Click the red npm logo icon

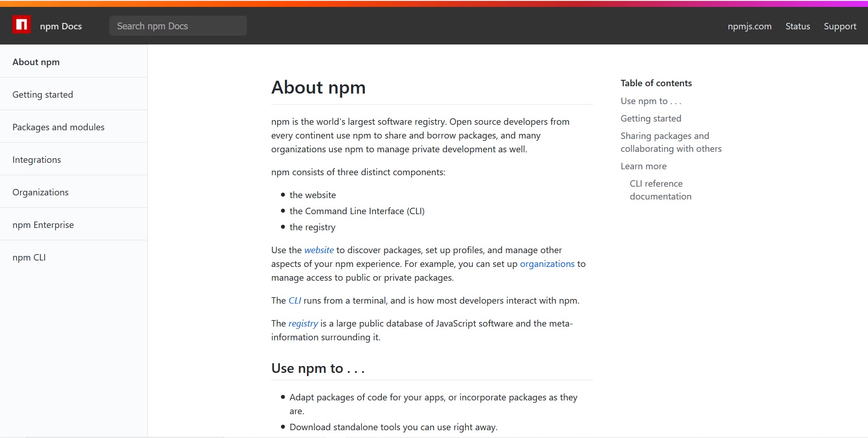pos(22,25)
